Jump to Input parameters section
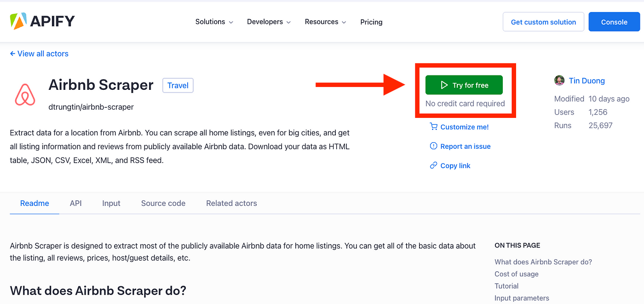Screen dimensions: 644x304 [x=522, y=298]
